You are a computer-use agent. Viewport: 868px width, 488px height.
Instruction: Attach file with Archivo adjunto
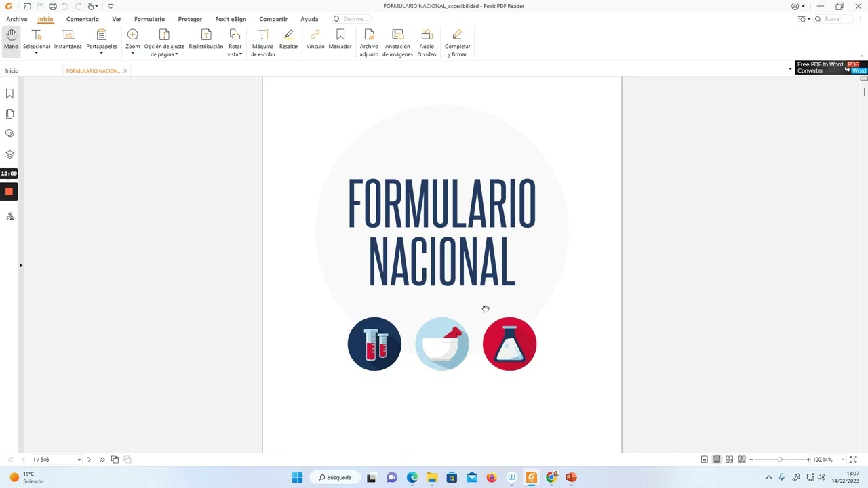coord(369,43)
